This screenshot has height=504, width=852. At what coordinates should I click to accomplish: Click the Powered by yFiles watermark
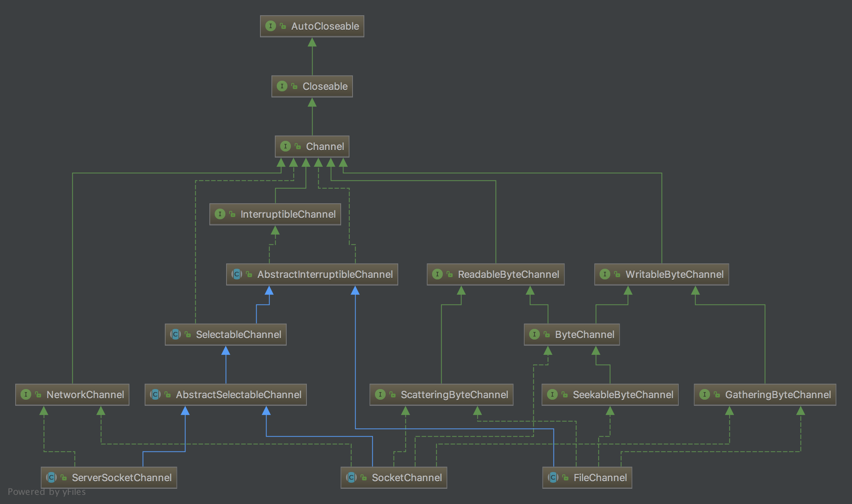(46, 492)
